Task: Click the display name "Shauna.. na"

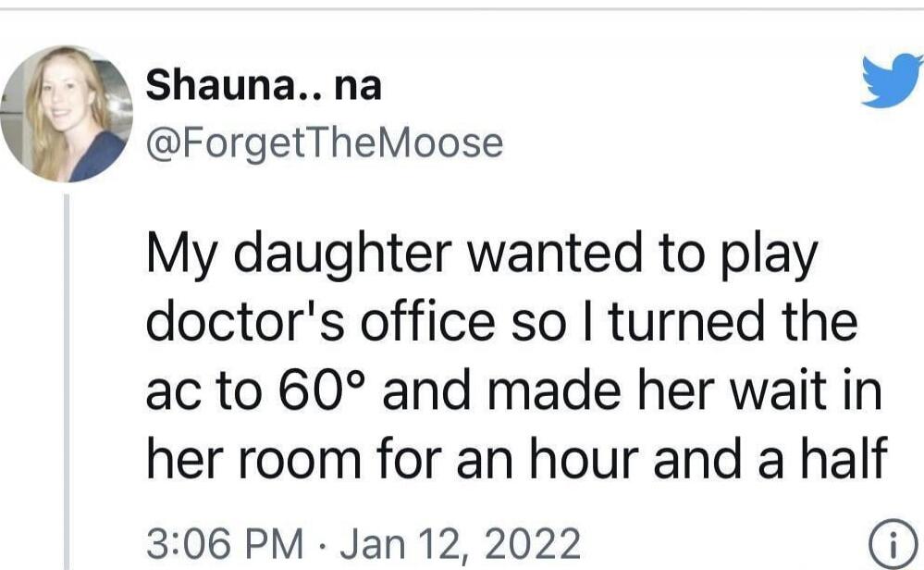Action: coord(264,87)
